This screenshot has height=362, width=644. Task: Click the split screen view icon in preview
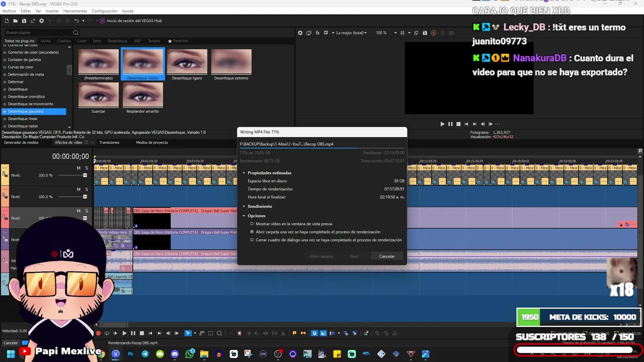point(326,33)
